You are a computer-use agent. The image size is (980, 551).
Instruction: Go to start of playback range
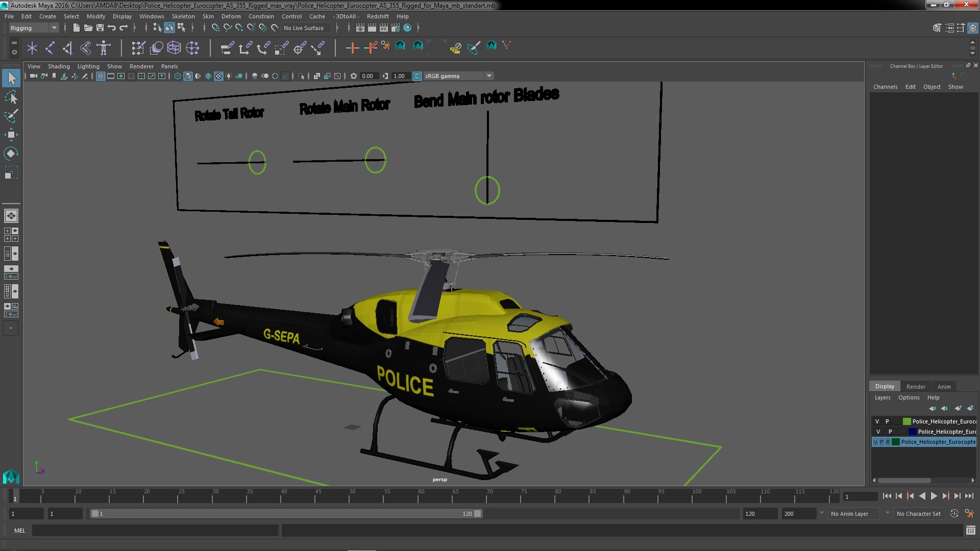point(887,496)
